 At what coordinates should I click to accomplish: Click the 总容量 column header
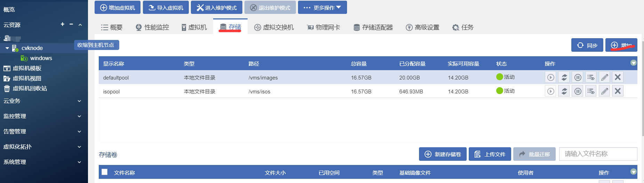coord(359,64)
